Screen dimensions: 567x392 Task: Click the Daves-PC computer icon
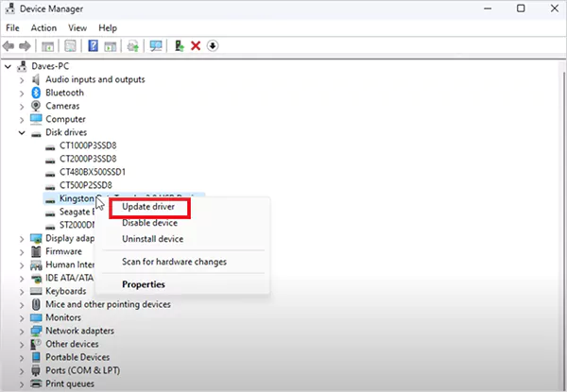pyautogui.click(x=22, y=66)
